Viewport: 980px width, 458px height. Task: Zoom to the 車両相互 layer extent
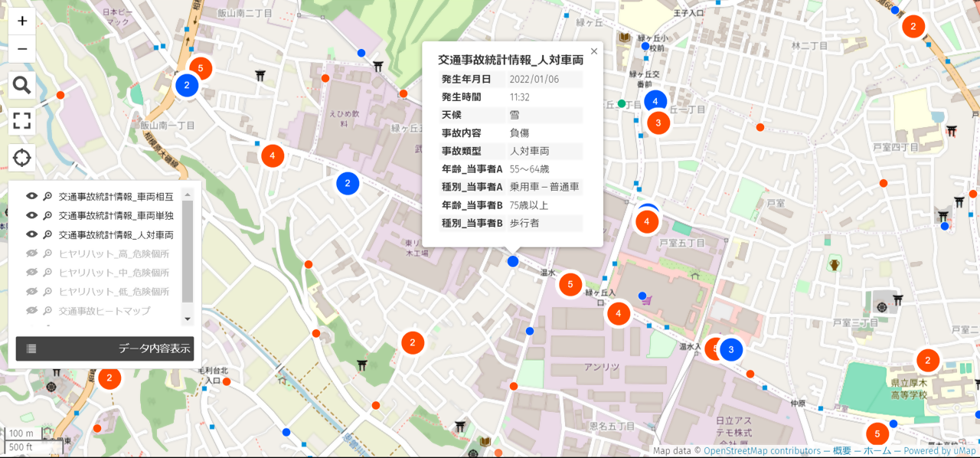tap(47, 197)
